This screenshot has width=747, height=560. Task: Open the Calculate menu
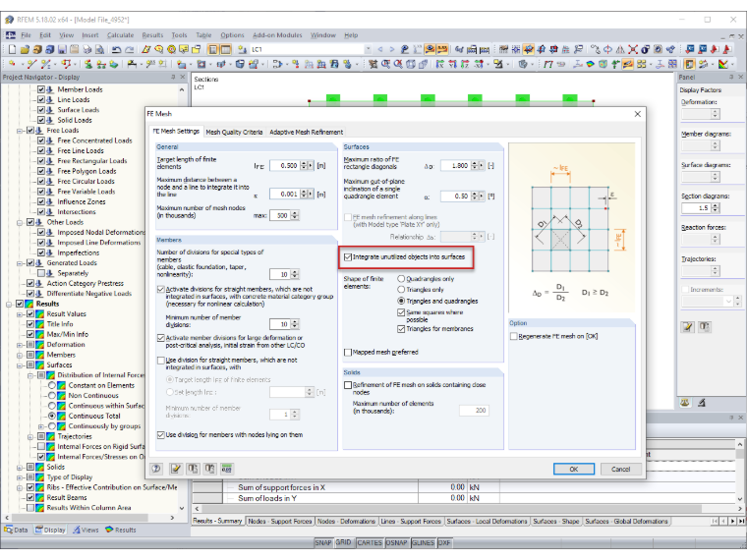point(121,35)
